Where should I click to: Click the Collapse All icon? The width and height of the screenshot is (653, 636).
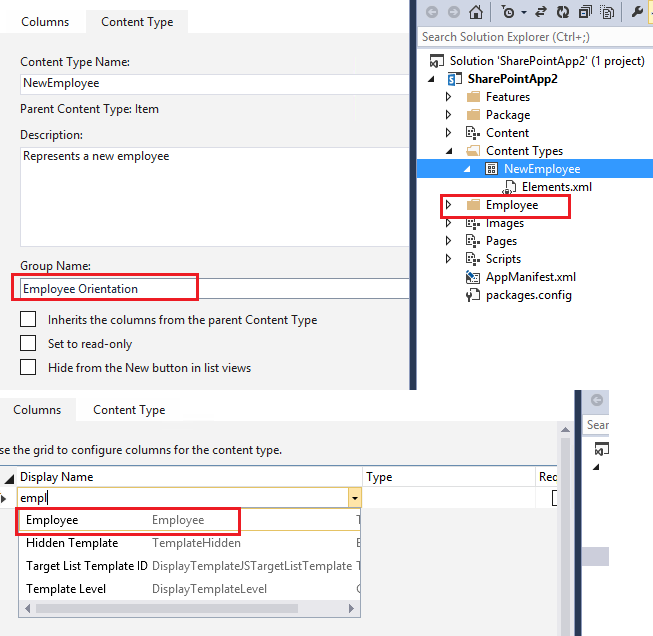click(585, 12)
